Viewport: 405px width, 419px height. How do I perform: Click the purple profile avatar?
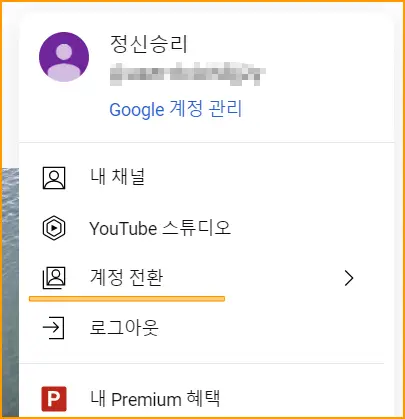point(64,57)
